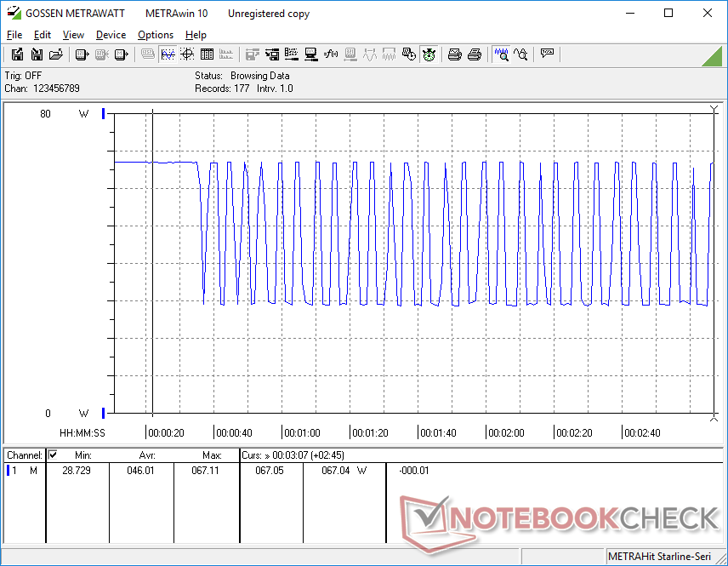Click the Curs: 00:03:07 (+02:45) header
Screen dimensions: 728x566
(293, 455)
